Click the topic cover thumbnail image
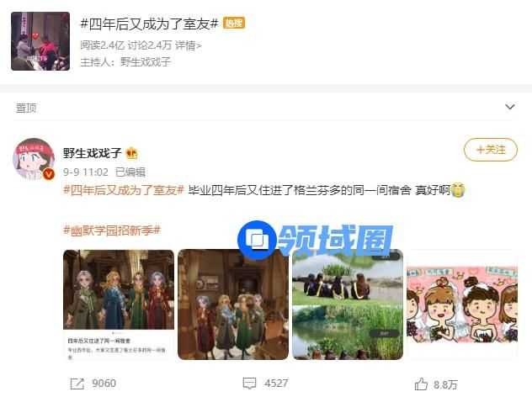The width and height of the screenshot is (532, 397). click(40, 41)
